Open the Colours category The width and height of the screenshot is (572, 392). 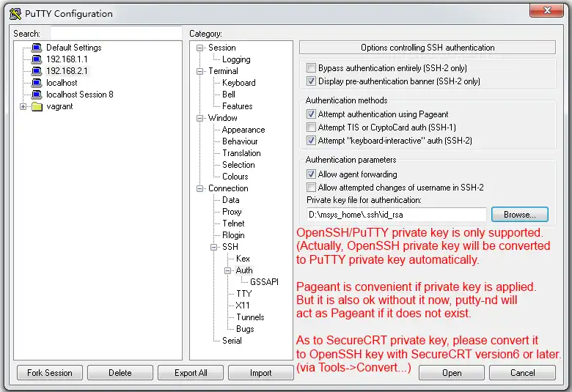click(235, 177)
